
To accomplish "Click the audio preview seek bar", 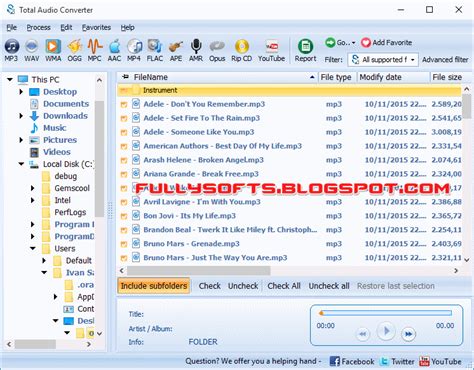I will click(x=386, y=313).
